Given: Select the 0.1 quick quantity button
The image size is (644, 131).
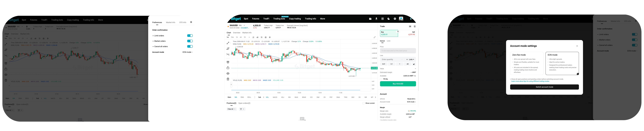Looking at the screenshot, I should pyautogui.click(x=392, y=64).
